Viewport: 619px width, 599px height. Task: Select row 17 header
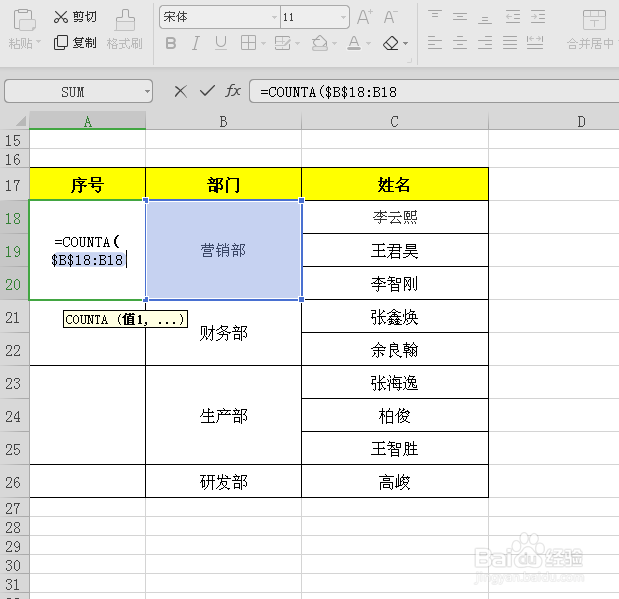(14, 184)
